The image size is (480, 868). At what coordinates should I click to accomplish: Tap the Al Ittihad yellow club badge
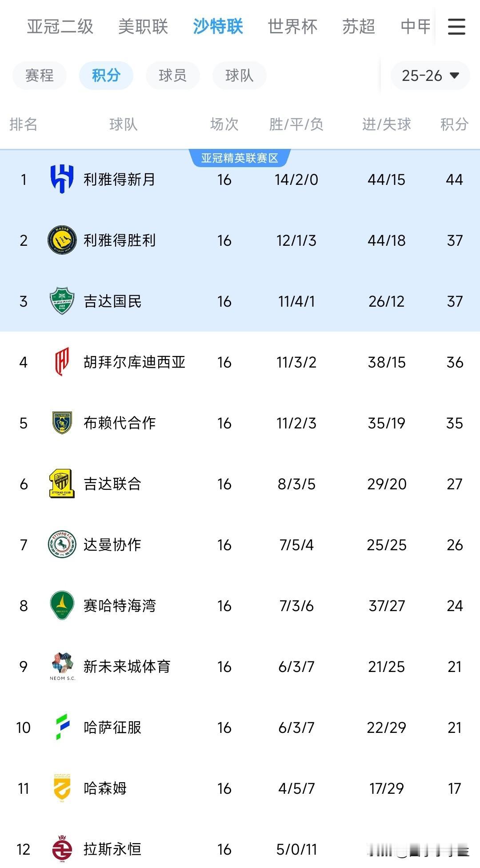62,484
